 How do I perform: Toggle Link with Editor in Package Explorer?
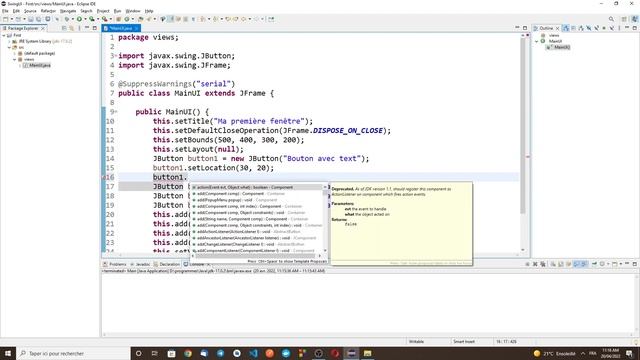pyautogui.click(x=71, y=28)
